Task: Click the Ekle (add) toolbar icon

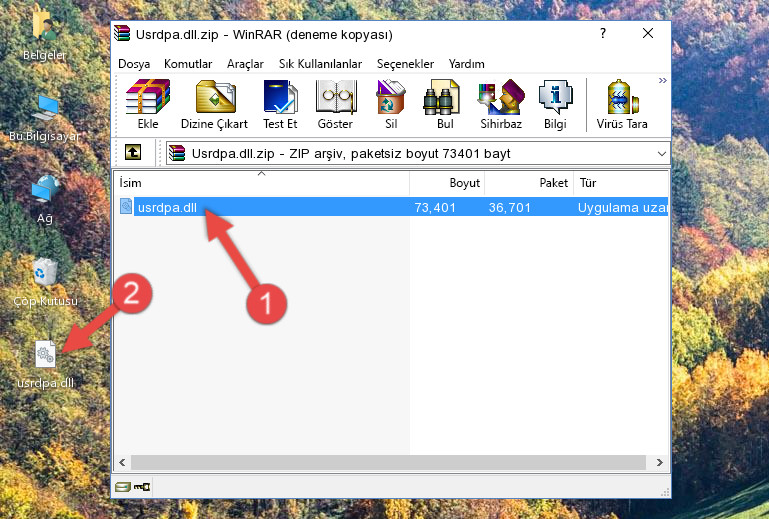Action: [148, 104]
